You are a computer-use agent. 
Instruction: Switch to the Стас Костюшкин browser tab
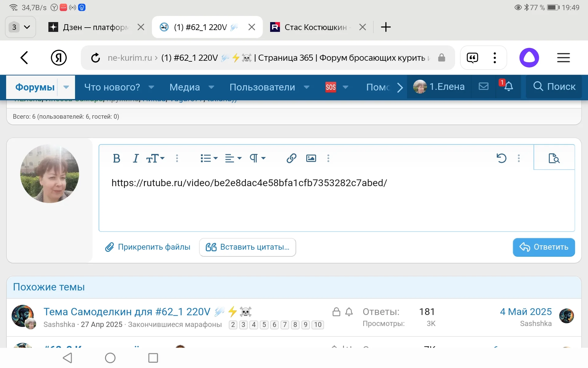(315, 27)
